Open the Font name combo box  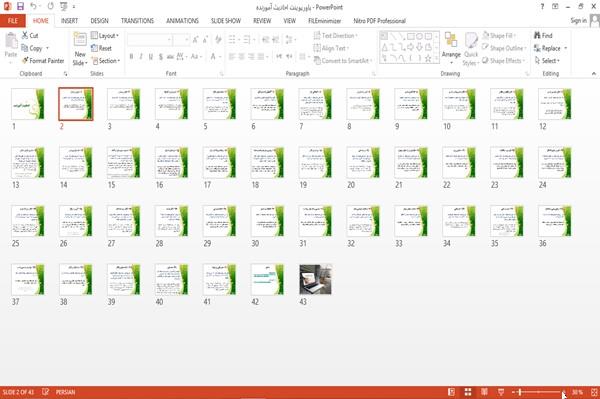pos(149,39)
